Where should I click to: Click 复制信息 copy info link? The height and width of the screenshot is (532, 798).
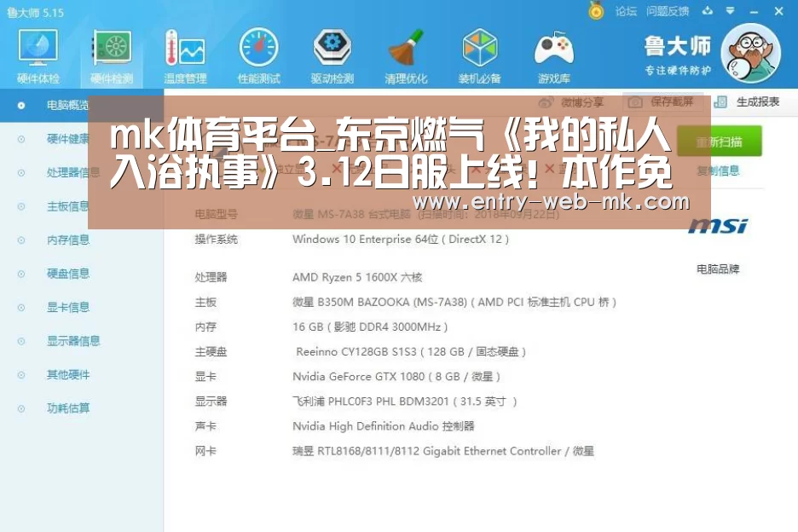point(718,171)
